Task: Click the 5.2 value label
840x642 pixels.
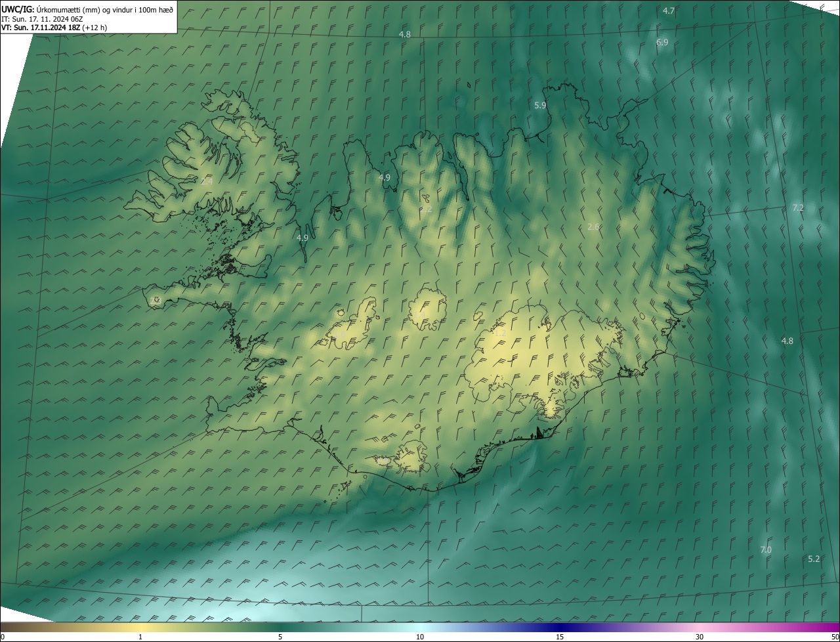Action: coord(814,559)
